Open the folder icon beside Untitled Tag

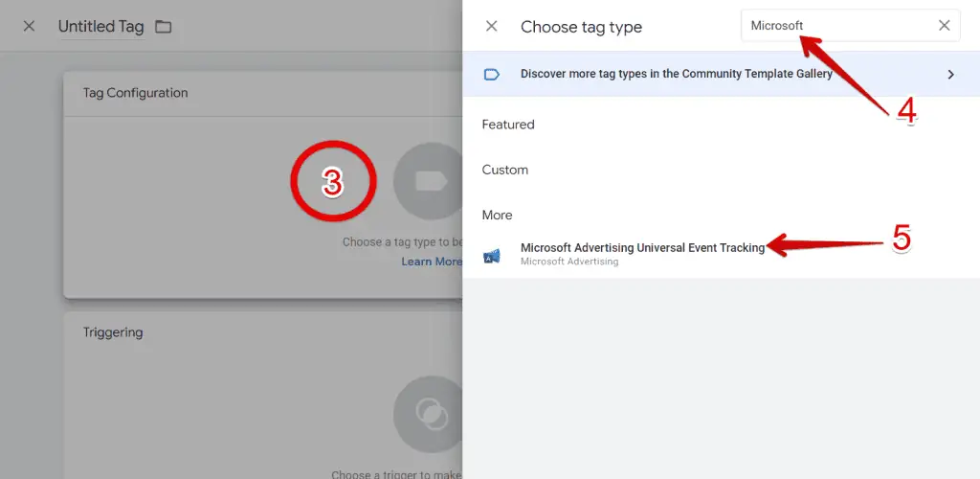coord(163,27)
